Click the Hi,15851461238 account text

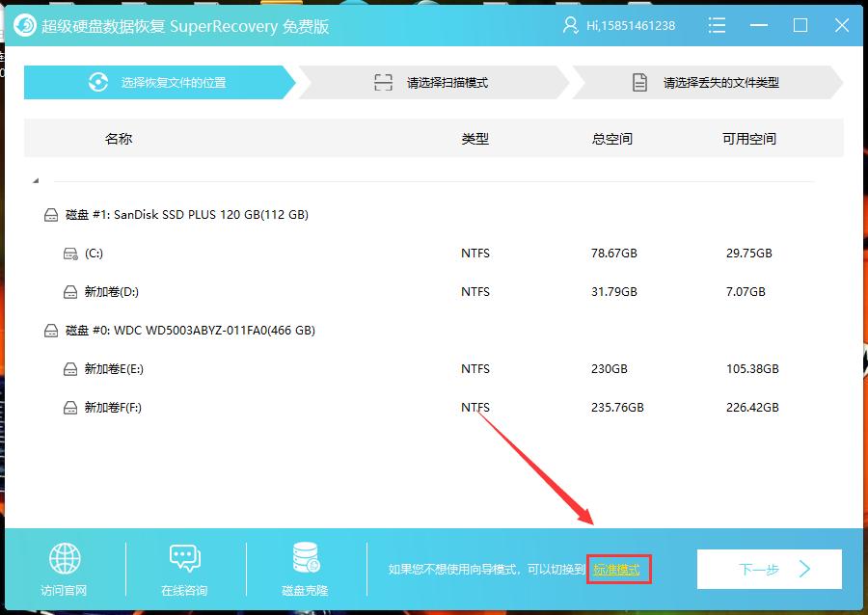(x=628, y=25)
